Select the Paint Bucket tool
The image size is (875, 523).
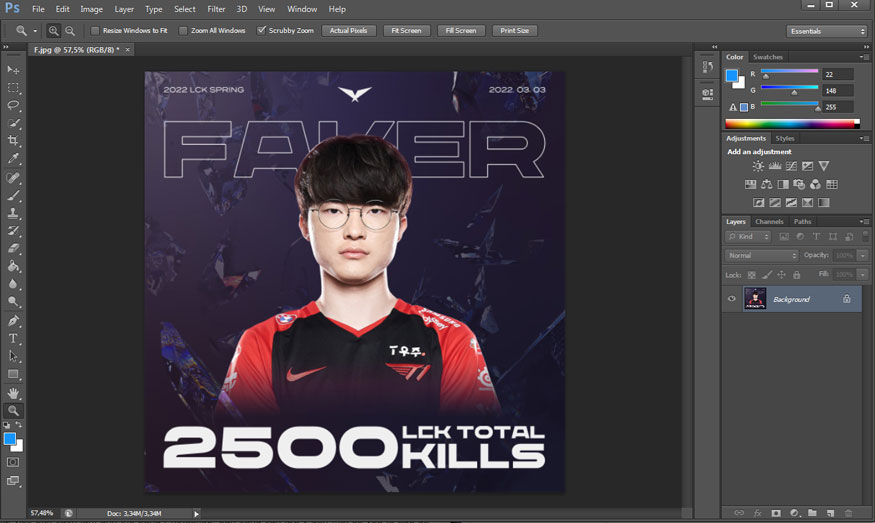click(13, 266)
